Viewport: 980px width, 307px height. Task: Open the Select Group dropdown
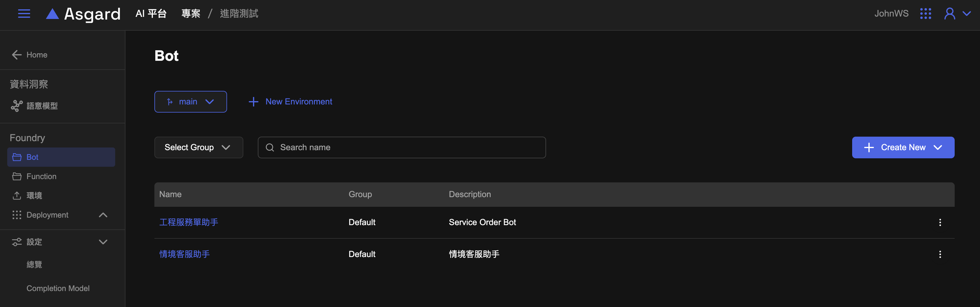(x=199, y=147)
